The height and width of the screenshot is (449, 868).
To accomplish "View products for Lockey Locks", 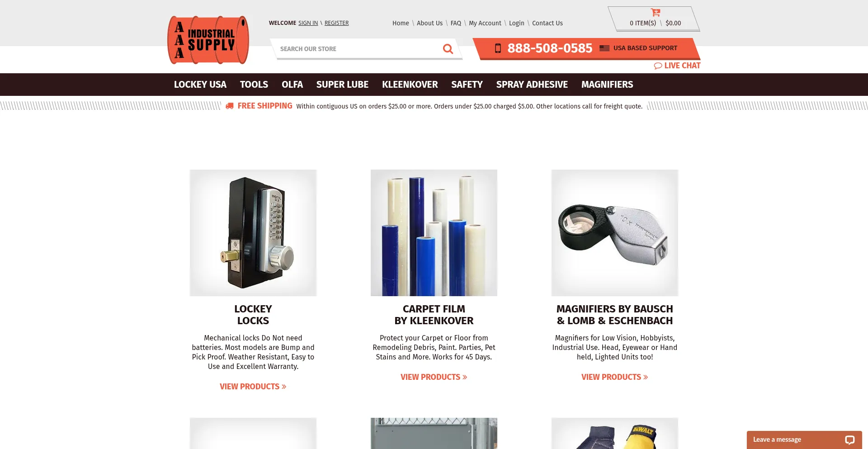I will pyautogui.click(x=253, y=387).
